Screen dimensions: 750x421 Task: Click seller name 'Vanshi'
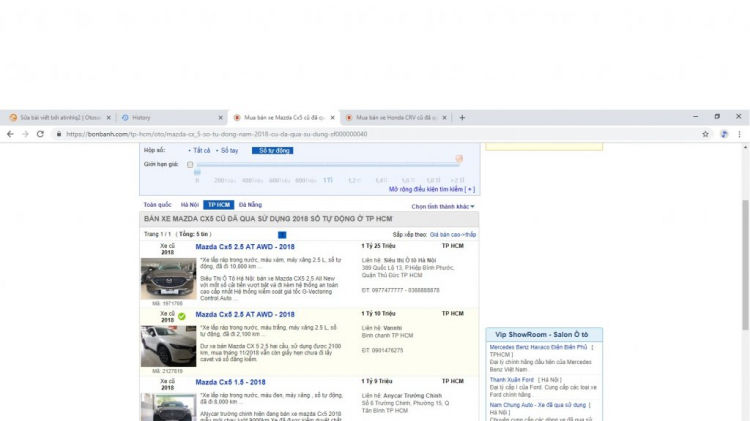(392, 328)
